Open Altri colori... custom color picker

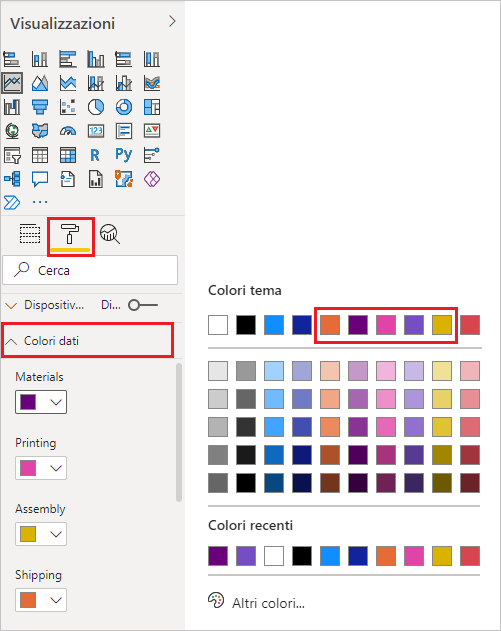pyautogui.click(x=256, y=602)
